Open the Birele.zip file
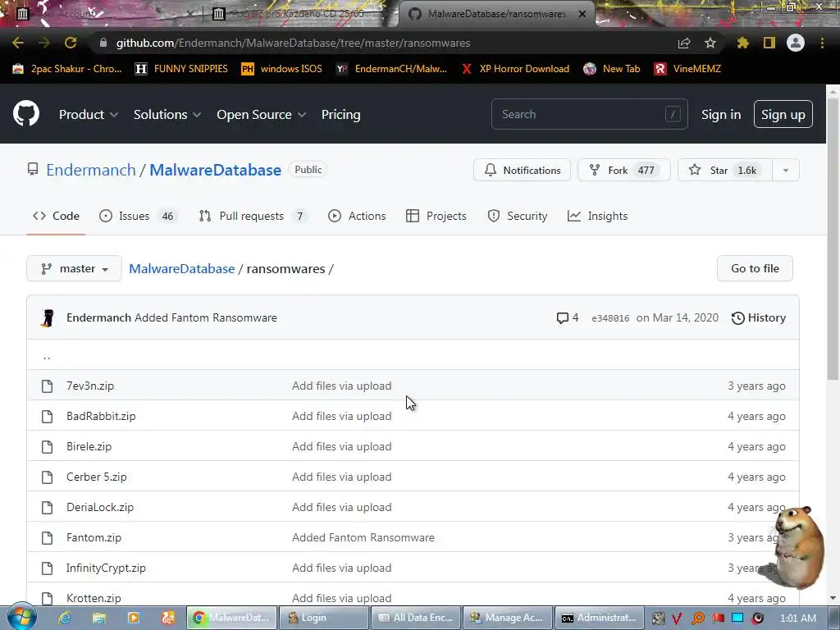Image resolution: width=840 pixels, height=630 pixels. click(x=89, y=447)
